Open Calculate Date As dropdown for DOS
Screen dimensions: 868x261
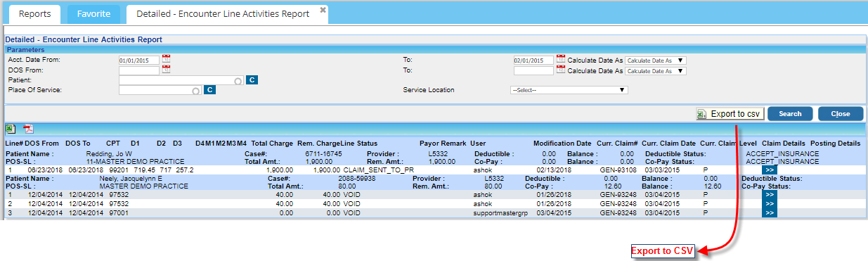(655, 70)
